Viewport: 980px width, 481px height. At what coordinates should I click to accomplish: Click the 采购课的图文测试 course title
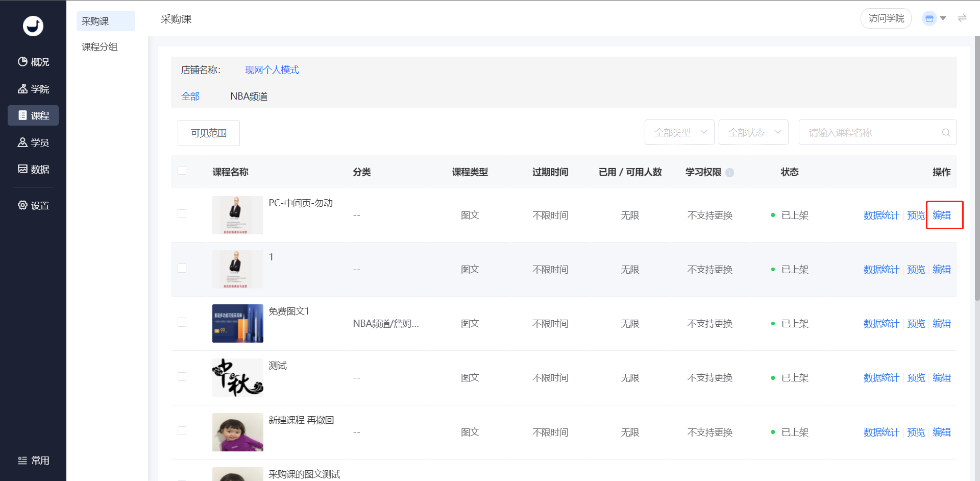304,474
